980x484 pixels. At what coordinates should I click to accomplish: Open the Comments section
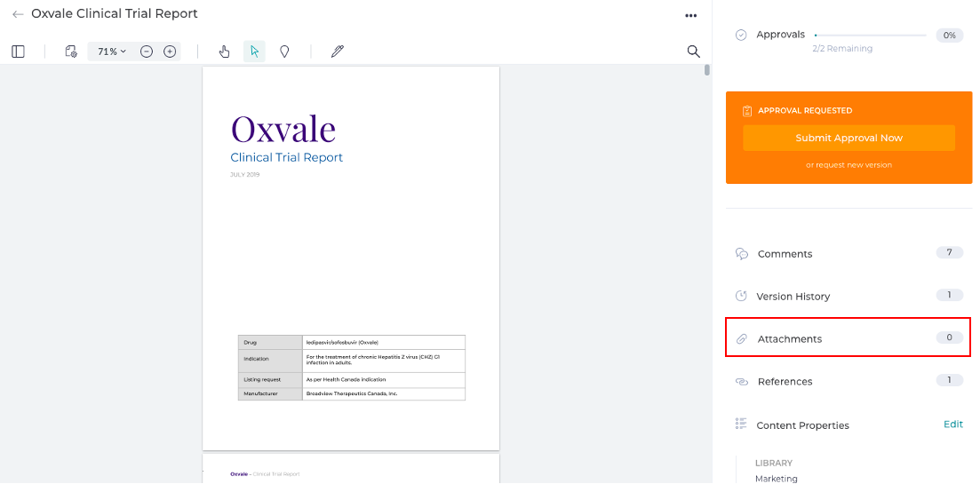(849, 254)
